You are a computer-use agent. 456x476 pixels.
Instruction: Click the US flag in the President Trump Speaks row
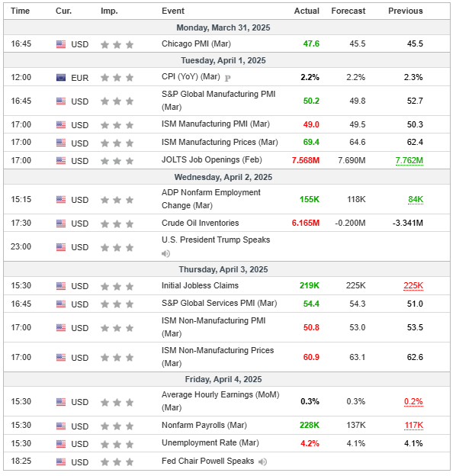[61, 247]
